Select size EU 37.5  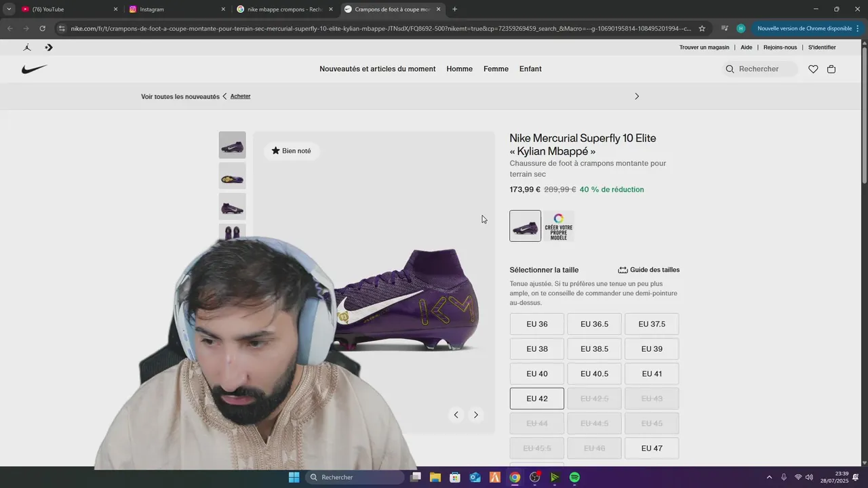652,324
